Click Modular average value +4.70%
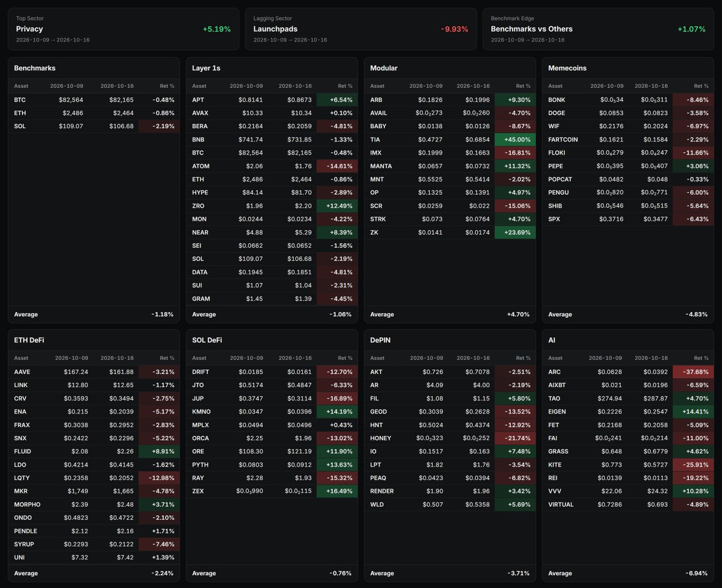Screen dimensions: 722x588 pos(518,314)
